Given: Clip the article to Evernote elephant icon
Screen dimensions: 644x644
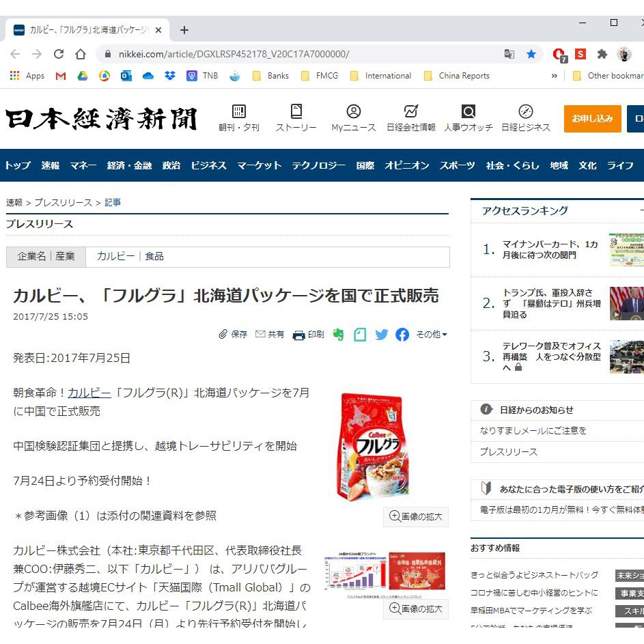Looking at the screenshot, I should (339, 335).
